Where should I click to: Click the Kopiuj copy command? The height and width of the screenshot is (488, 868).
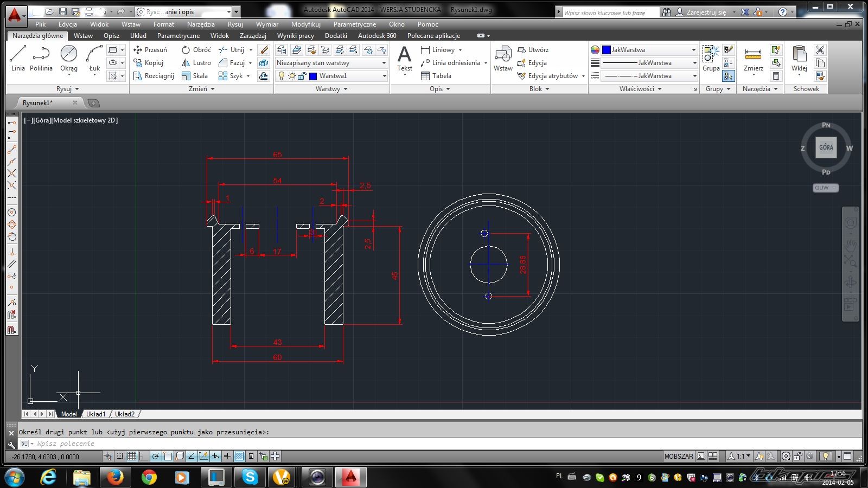point(149,63)
